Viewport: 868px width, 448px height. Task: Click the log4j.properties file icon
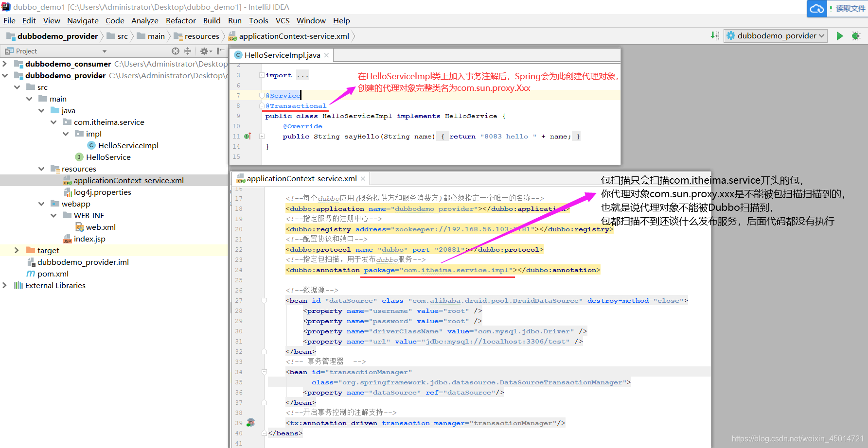[x=68, y=192]
